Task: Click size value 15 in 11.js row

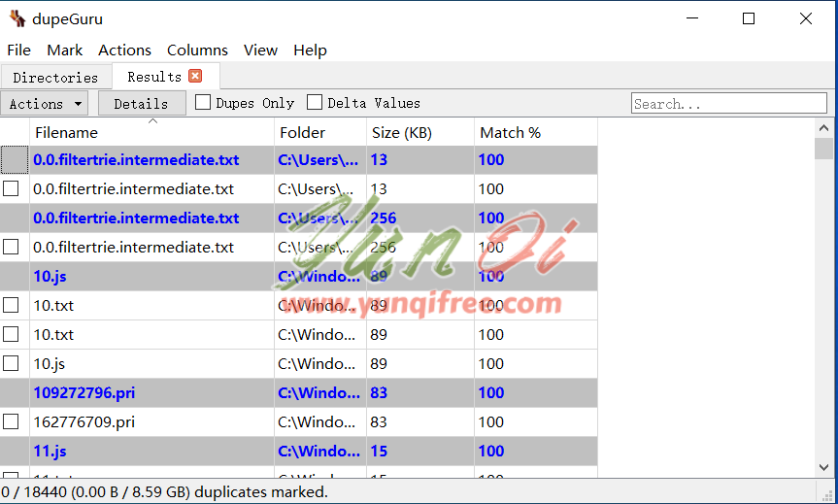Action: (x=379, y=452)
